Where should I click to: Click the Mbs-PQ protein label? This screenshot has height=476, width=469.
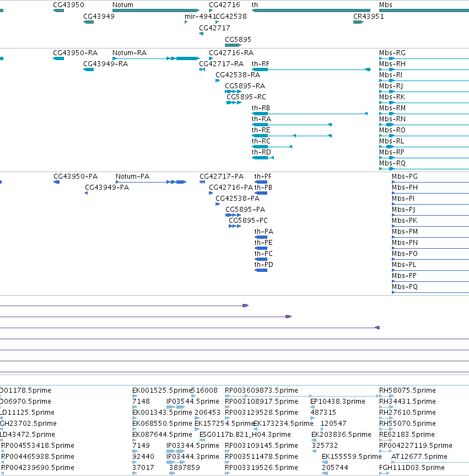(405, 287)
